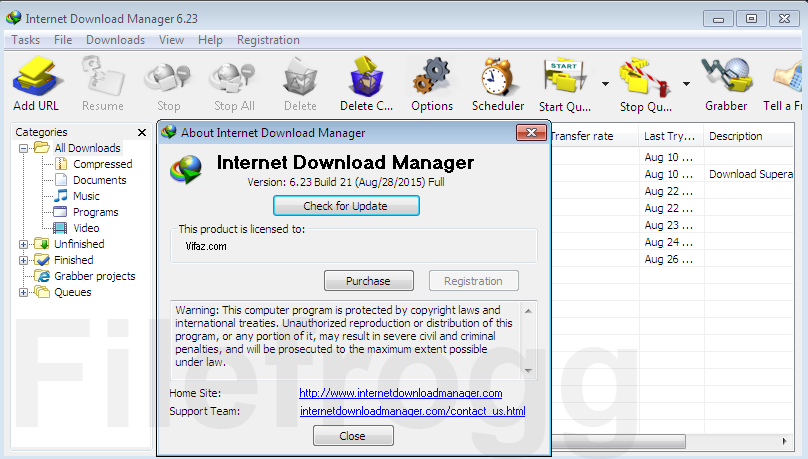Sort by the Transfer rate column header
Viewport: 808px width, 459px height.
594,136
